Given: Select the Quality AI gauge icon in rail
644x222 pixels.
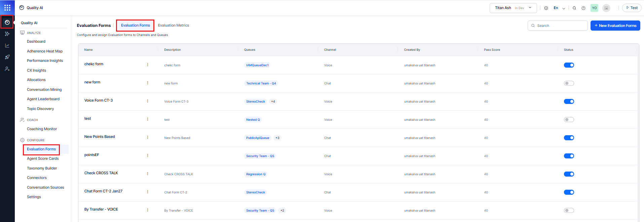Looking at the screenshot, I should pos(7,22).
